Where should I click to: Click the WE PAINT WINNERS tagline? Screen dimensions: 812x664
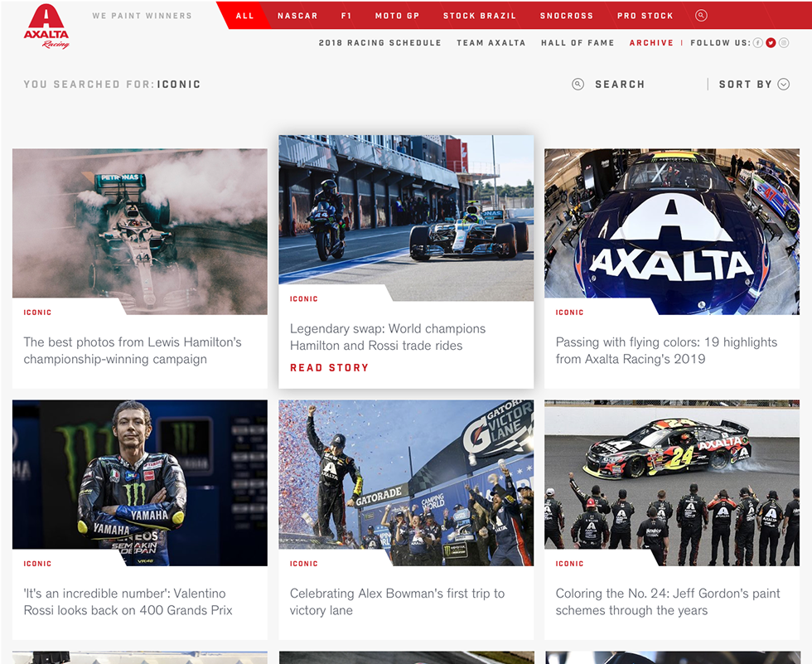(142, 16)
